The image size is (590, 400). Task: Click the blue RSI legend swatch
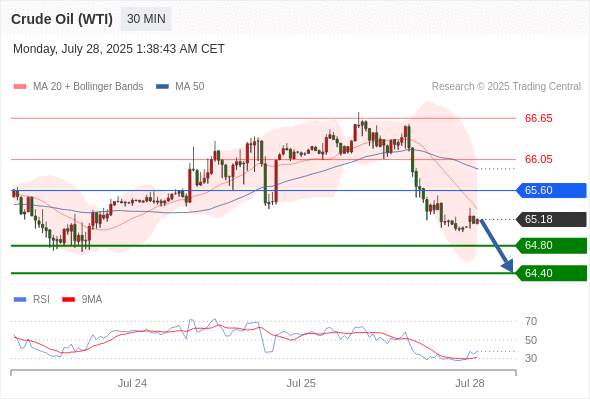coord(20,300)
